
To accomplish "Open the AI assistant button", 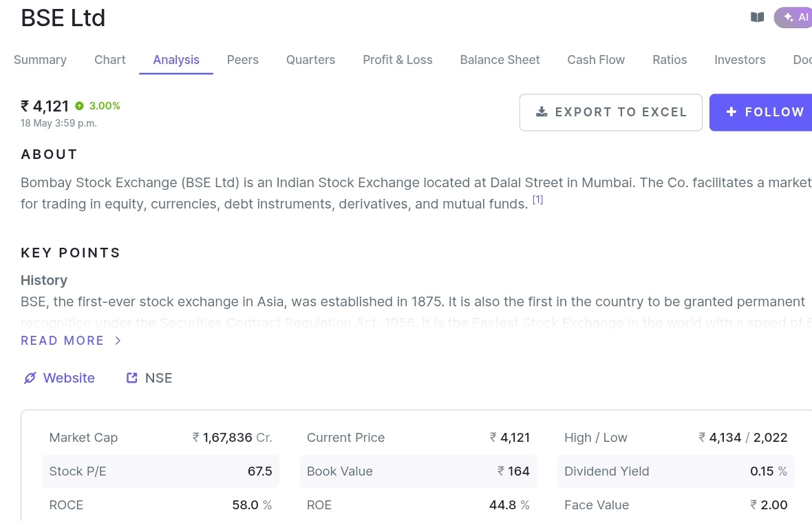I will [x=793, y=18].
